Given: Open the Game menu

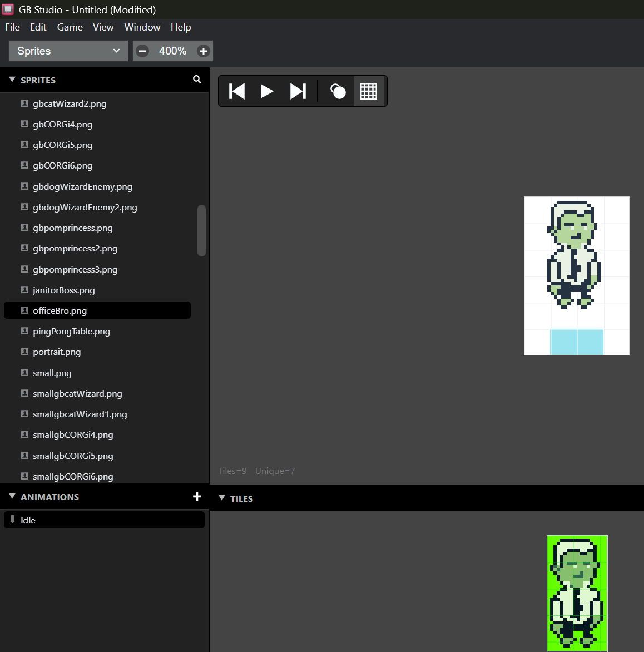Looking at the screenshot, I should pos(70,27).
